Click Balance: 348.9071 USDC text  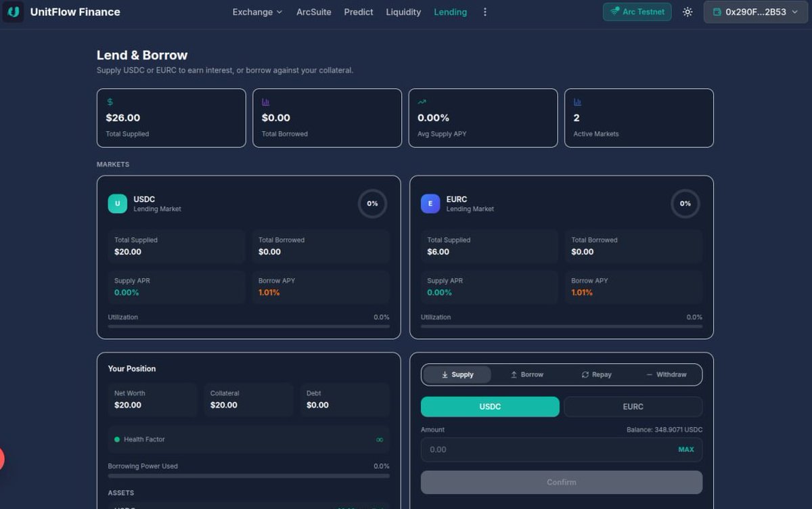point(664,430)
